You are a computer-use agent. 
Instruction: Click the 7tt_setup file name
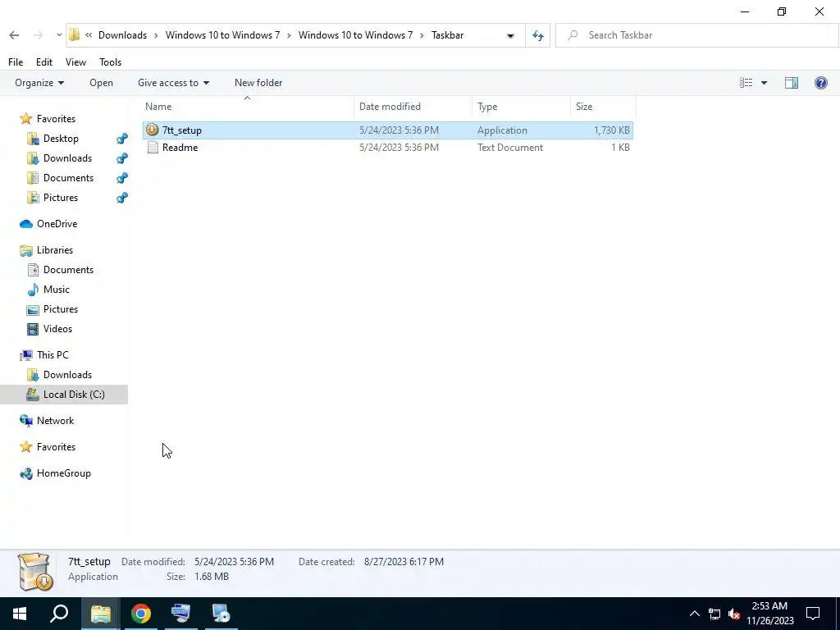point(181,130)
